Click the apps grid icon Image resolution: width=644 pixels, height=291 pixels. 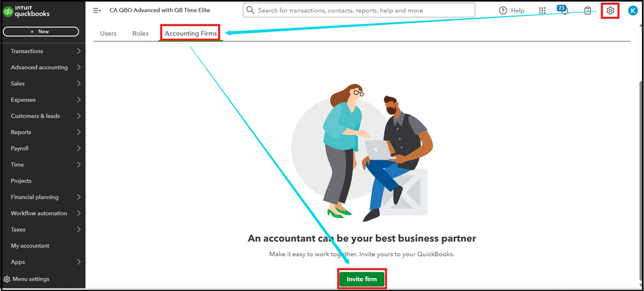[542, 11]
